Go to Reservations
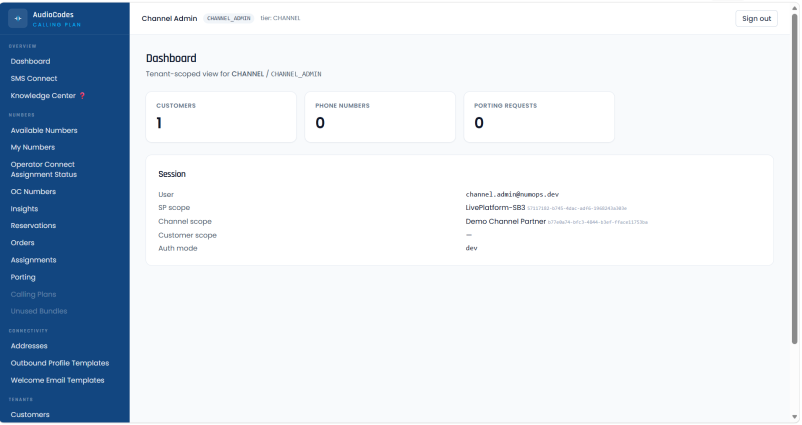Image resolution: width=802 pixels, height=425 pixels. pos(33,226)
